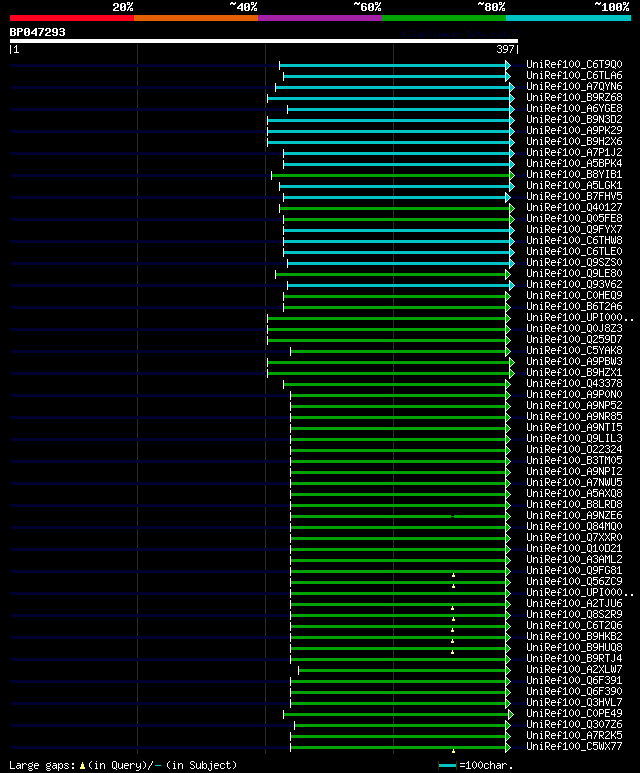This screenshot has width=640, height=773.
Task: Click the UniRef100_Q84MQ0 subject name
Action: click(574, 527)
